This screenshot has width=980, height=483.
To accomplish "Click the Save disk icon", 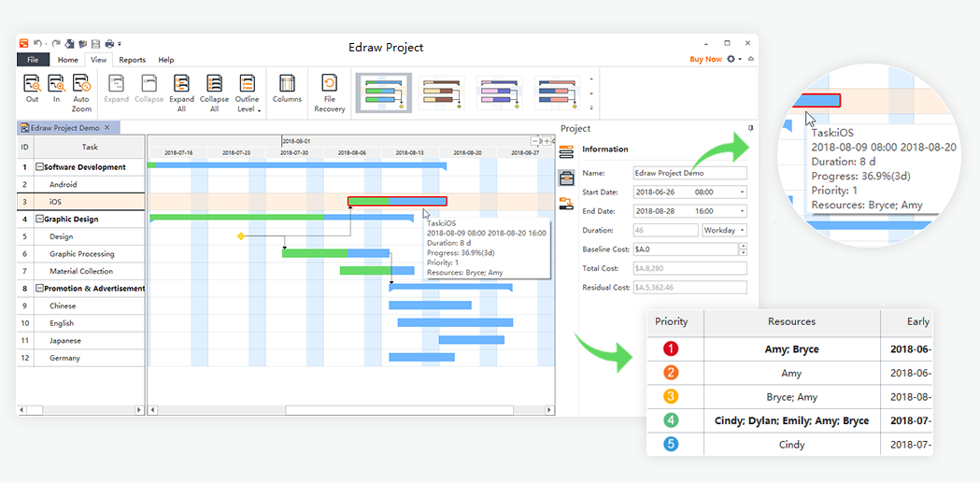I will point(95,44).
